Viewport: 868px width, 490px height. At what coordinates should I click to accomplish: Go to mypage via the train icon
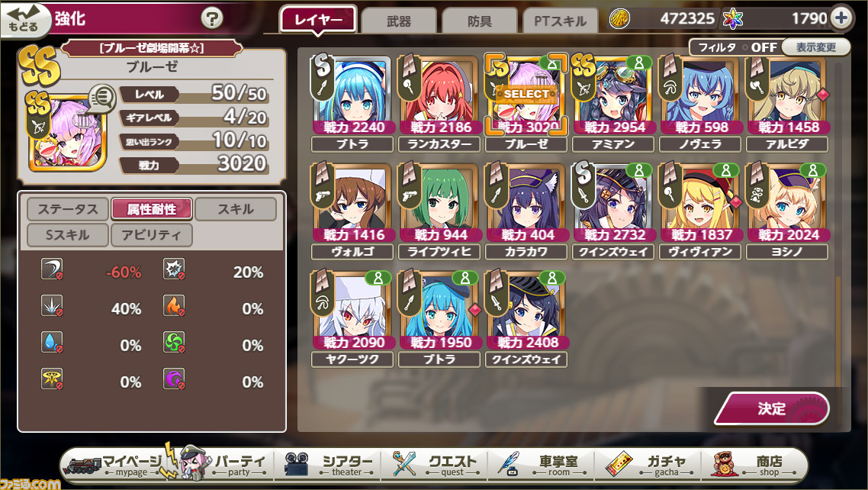[x=82, y=465]
